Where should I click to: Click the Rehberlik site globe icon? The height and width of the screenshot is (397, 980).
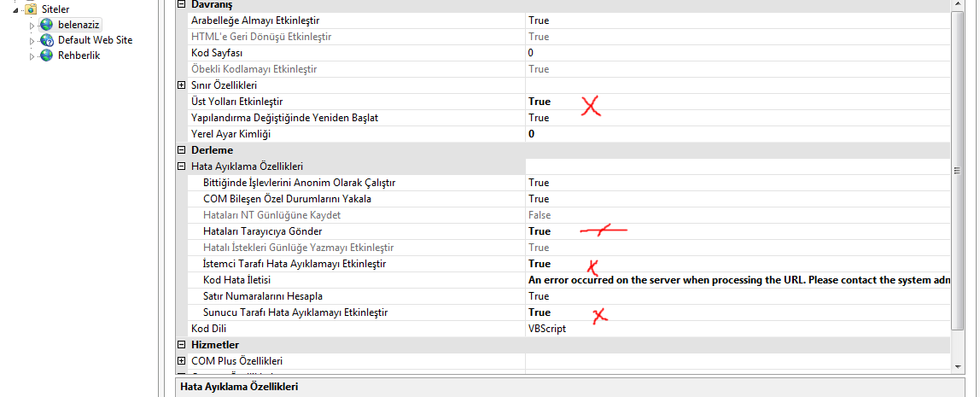[x=47, y=55]
